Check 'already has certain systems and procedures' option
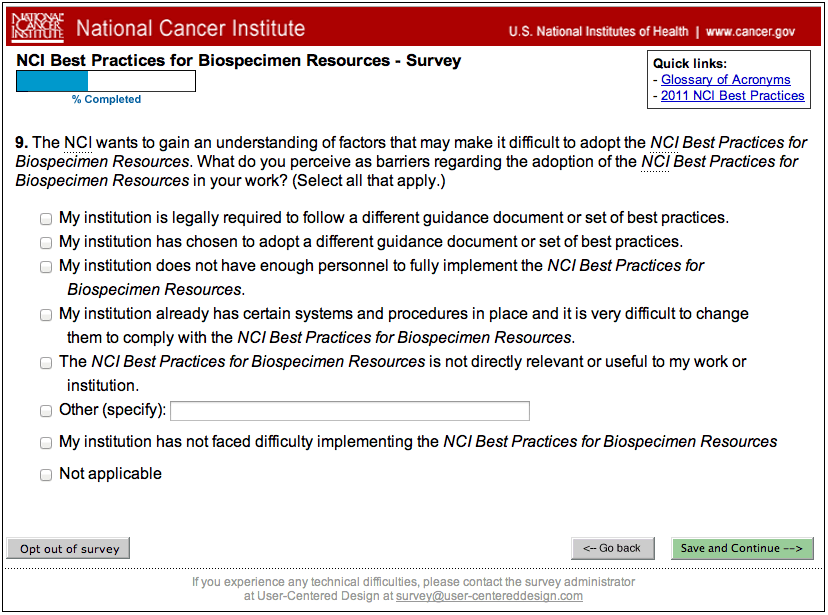828x615 pixels. click(46, 315)
